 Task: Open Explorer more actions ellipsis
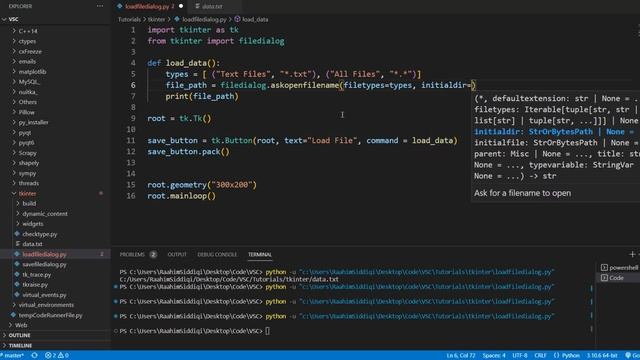(x=100, y=6)
